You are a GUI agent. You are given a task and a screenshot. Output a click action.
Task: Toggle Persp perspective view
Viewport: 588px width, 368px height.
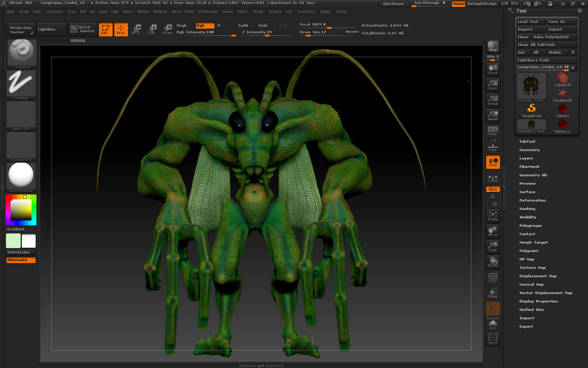click(493, 131)
